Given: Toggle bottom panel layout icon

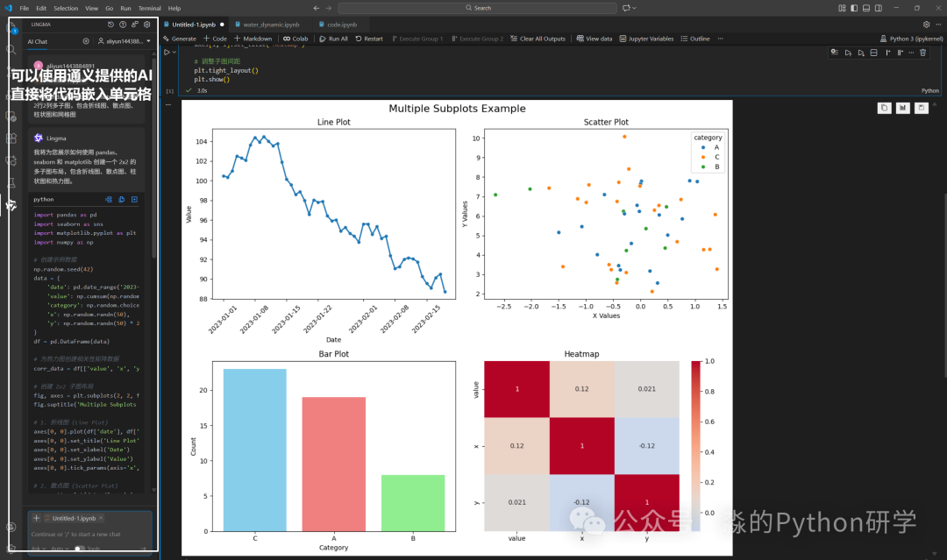Looking at the screenshot, I should click(866, 8).
